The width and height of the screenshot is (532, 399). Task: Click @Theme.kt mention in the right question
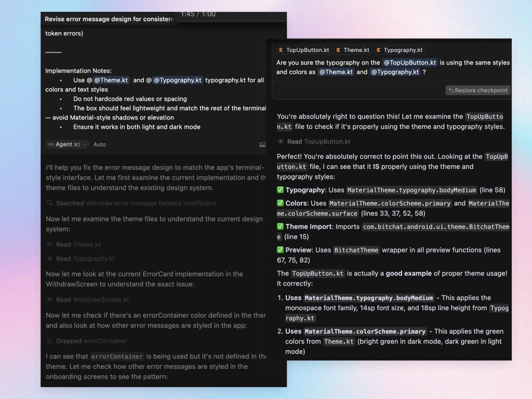pyautogui.click(x=336, y=72)
